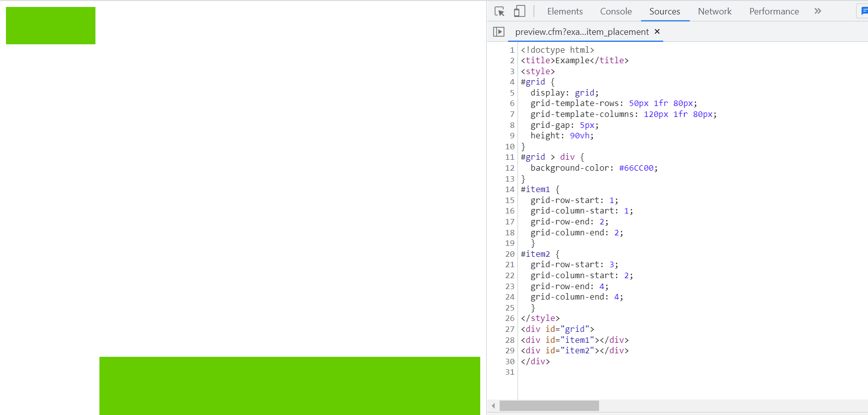Click the left scroll arrow of code pane
The height and width of the screenshot is (415, 868).
tap(493, 406)
